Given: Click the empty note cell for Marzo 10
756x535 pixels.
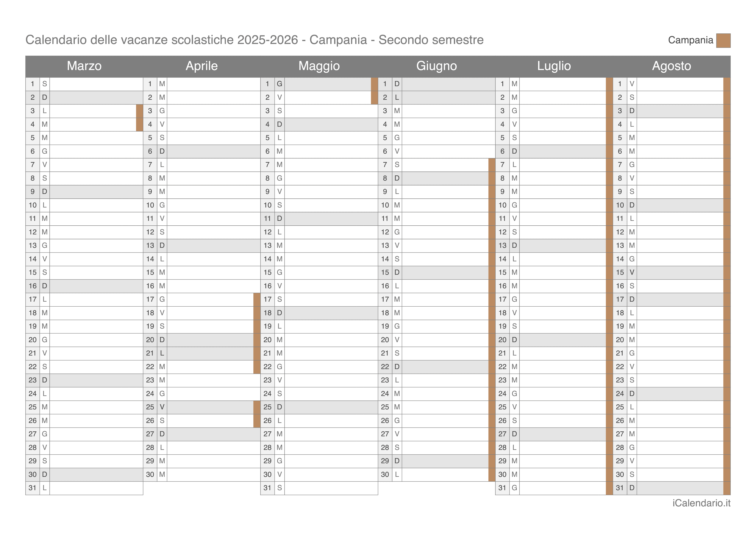Looking at the screenshot, I should pos(96,205).
